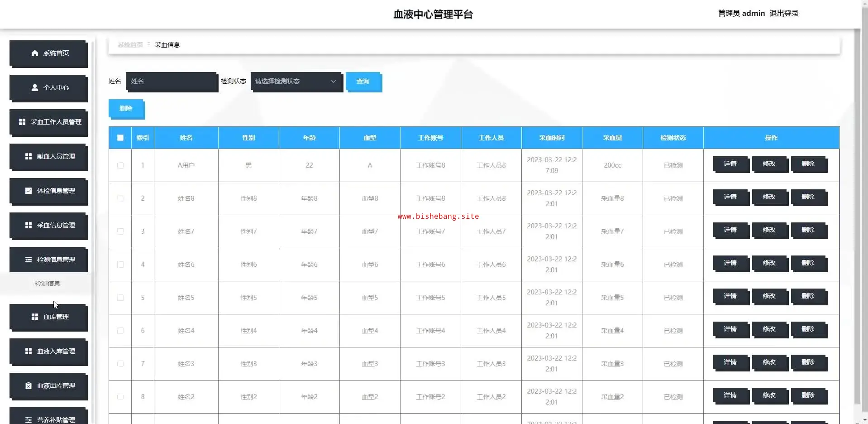Check the checkbox for row with A用户
Screen dimensions: 868x424
point(120,165)
